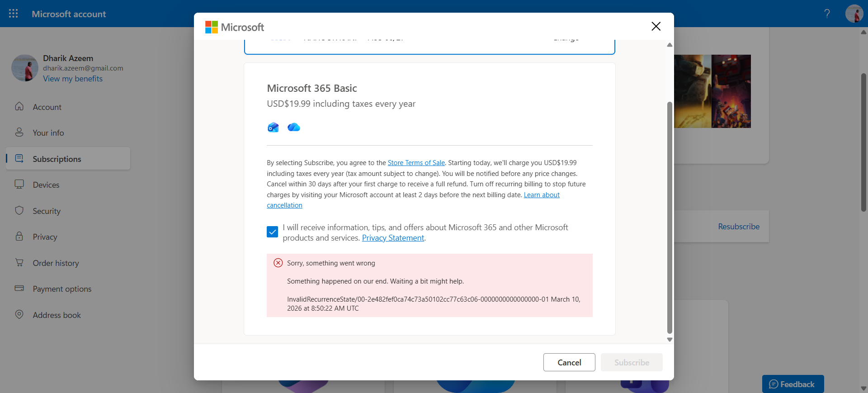Click the red error icon
Image resolution: width=868 pixels, height=393 pixels.
coord(278,263)
